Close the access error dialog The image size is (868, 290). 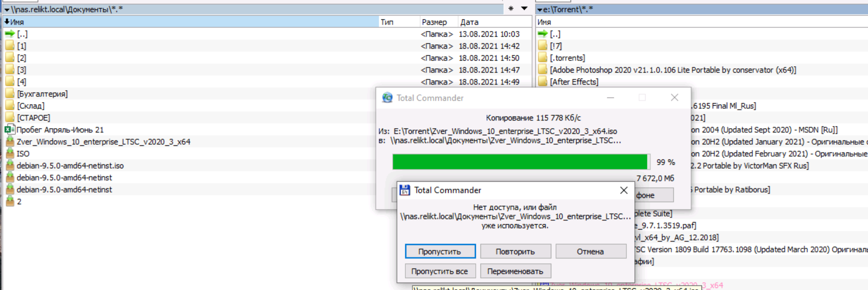click(x=624, y=190)
